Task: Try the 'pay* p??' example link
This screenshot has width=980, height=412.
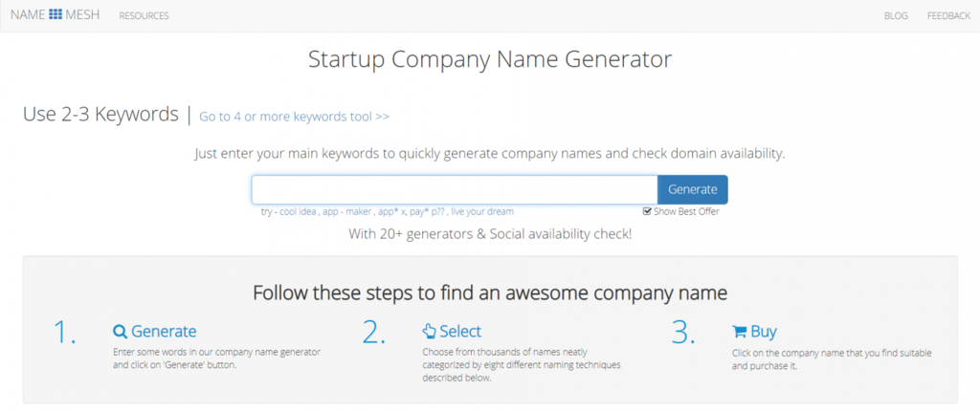Action: point(428,211)
